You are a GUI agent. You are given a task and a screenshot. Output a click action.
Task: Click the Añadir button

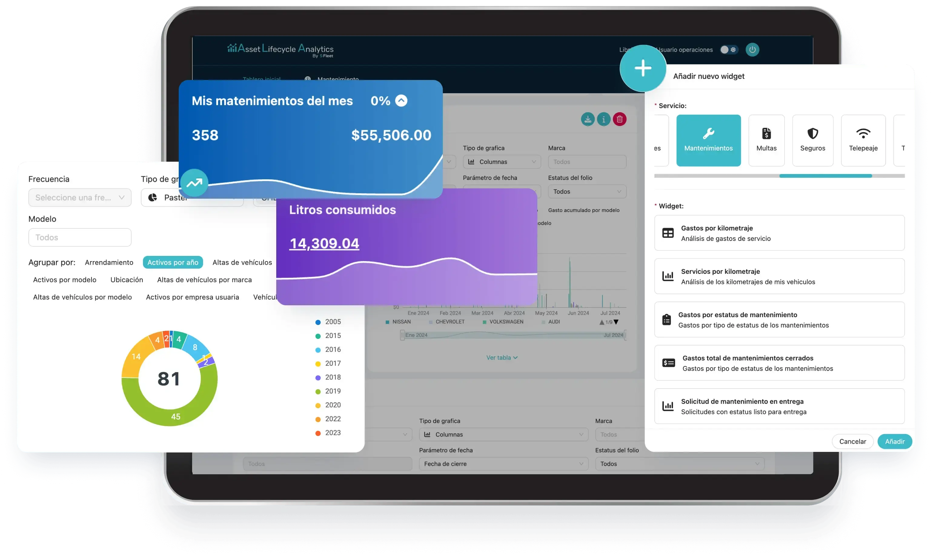[x=895, y=442]
